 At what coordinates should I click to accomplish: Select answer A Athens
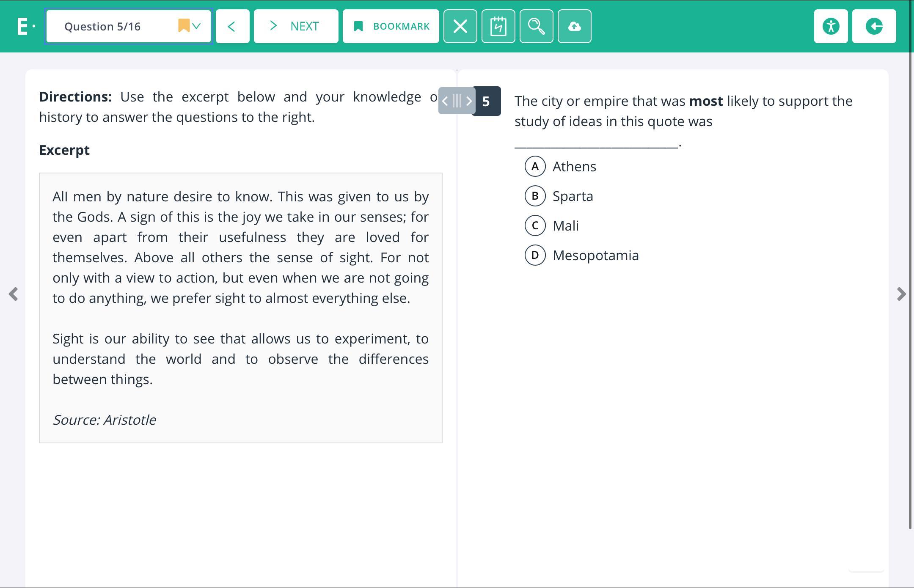coord(535,166)
